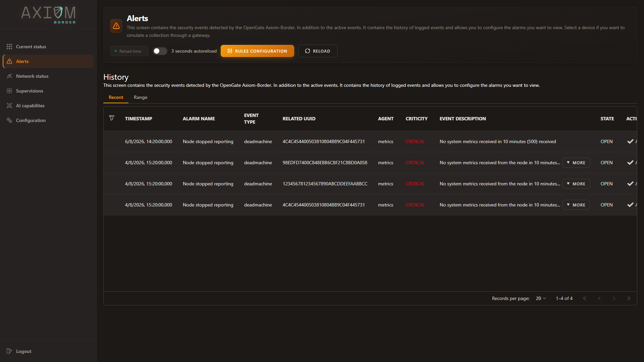Click the AI capabilities icon

(x=9, y=106)
